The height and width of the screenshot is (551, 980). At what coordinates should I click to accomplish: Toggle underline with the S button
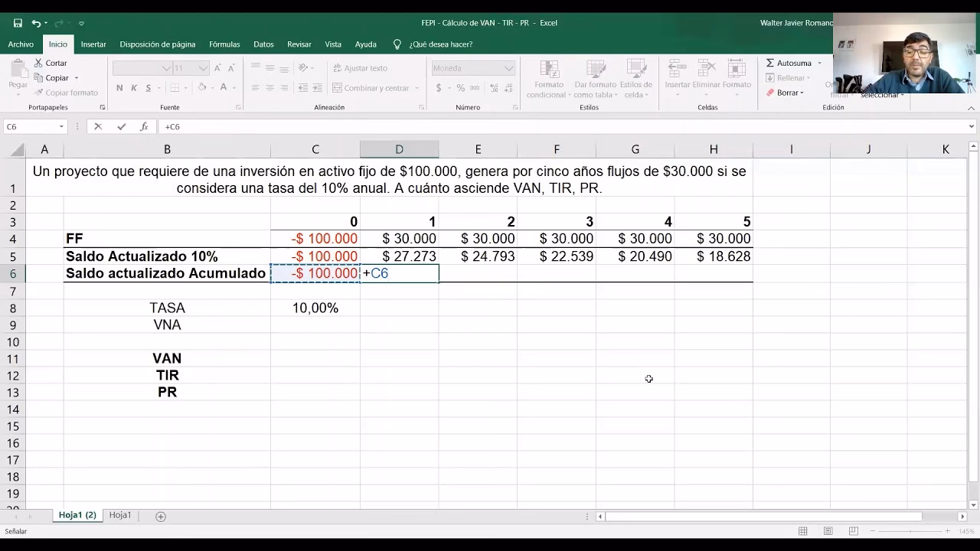click(x=147, y=86)
